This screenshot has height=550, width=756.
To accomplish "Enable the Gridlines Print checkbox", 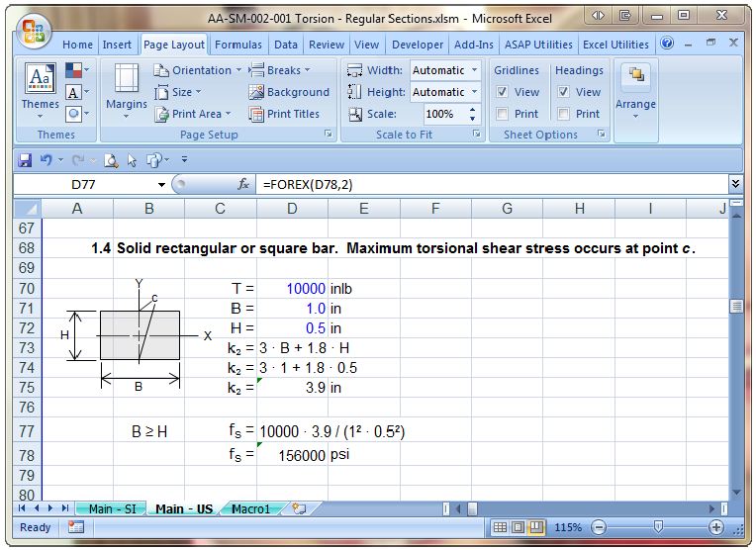I will [x=503, y=114].
